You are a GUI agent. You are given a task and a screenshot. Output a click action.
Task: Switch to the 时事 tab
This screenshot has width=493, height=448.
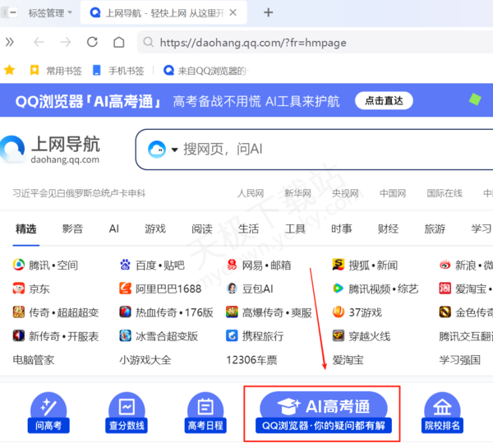342,229
